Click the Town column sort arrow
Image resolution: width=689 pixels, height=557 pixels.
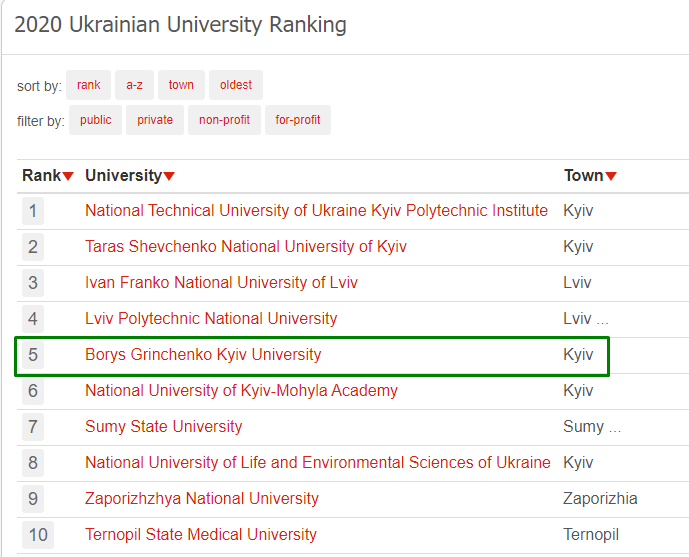pos(611,177)
